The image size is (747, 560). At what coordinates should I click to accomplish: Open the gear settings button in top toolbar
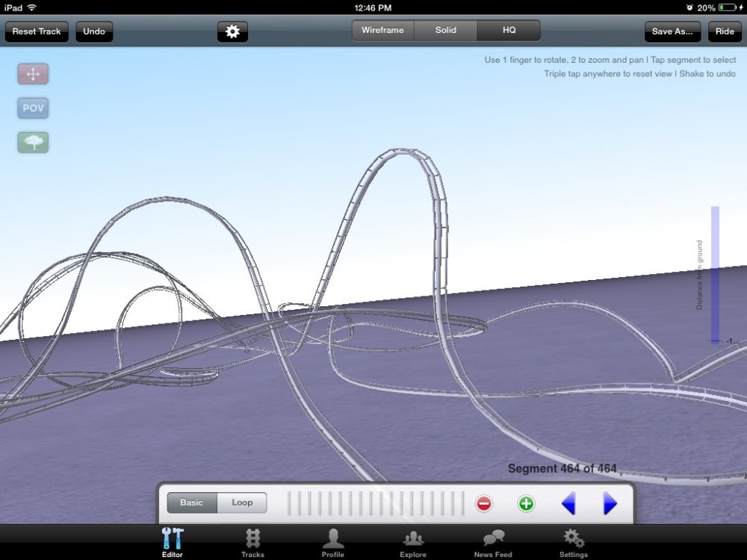(232, 31)
